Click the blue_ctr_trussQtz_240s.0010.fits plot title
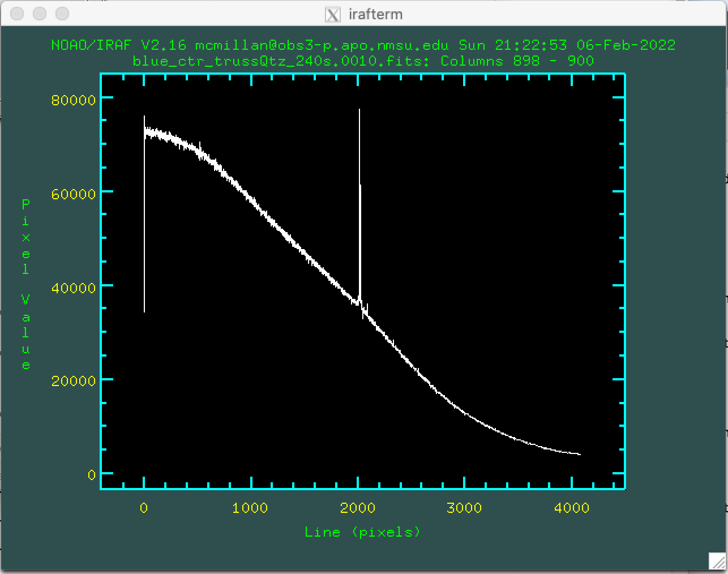The height and width of the screenshot is (574, 728). (x=363, y=61)
